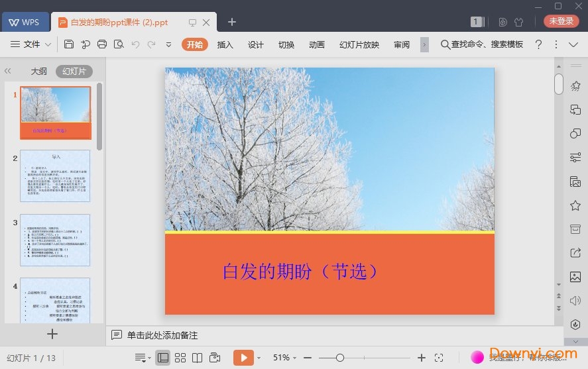This screenshot has height=369, width=588.
Task: Click the main editor vertical scrollbar thumb
Action: (x=559, y=84)
